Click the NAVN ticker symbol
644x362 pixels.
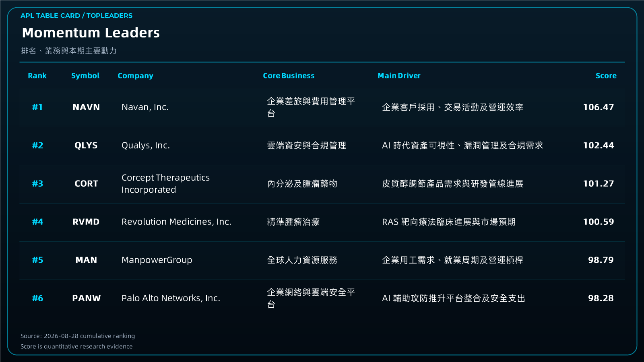coord(86,107)
